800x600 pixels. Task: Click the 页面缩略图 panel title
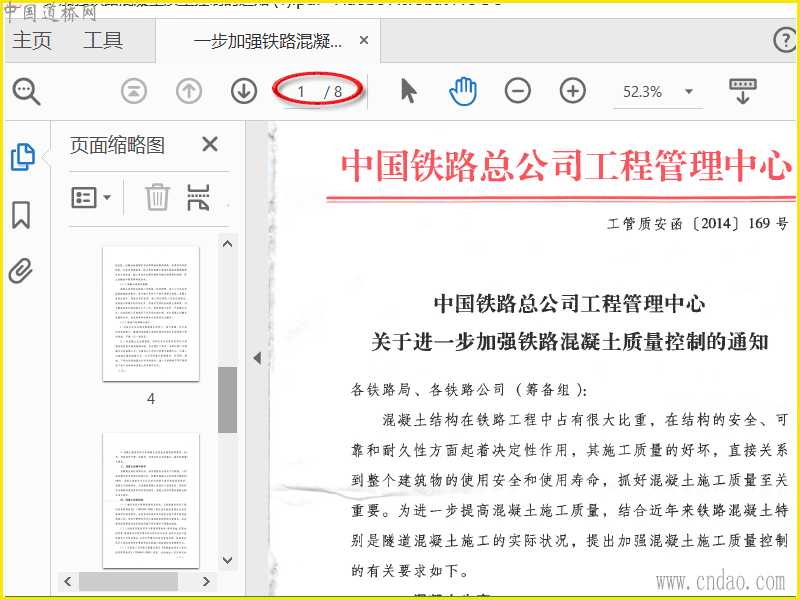[x=117, y=145]
